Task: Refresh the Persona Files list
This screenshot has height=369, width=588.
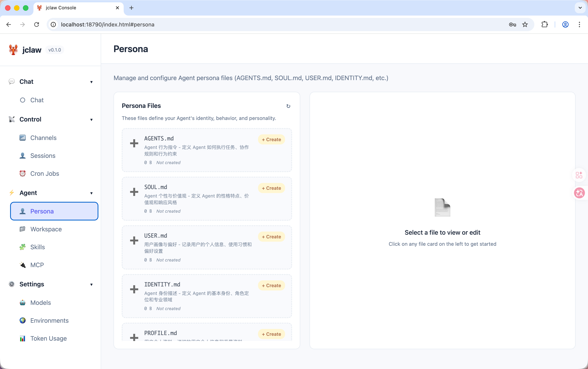Action: (x=288, y=106)
